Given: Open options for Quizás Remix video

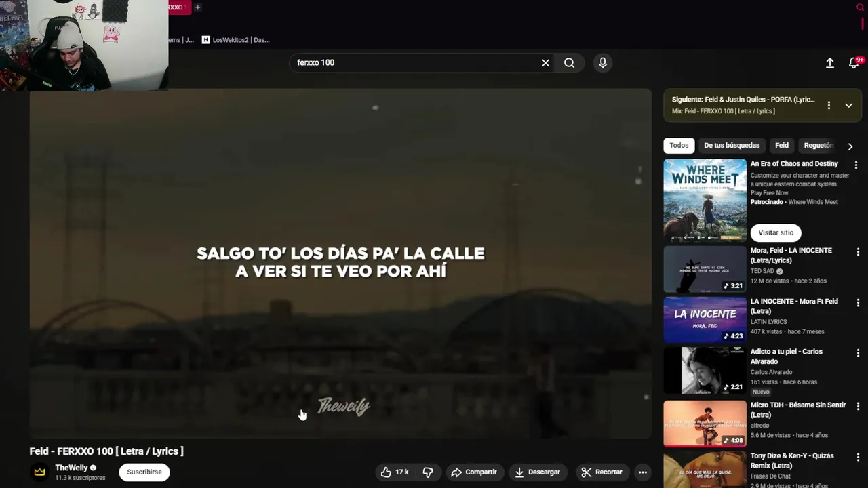Looking at the screenshot, I should coord(857,457).
